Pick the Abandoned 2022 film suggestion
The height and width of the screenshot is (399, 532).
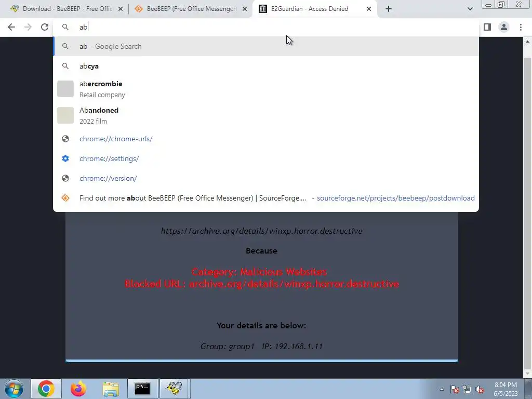266,115
